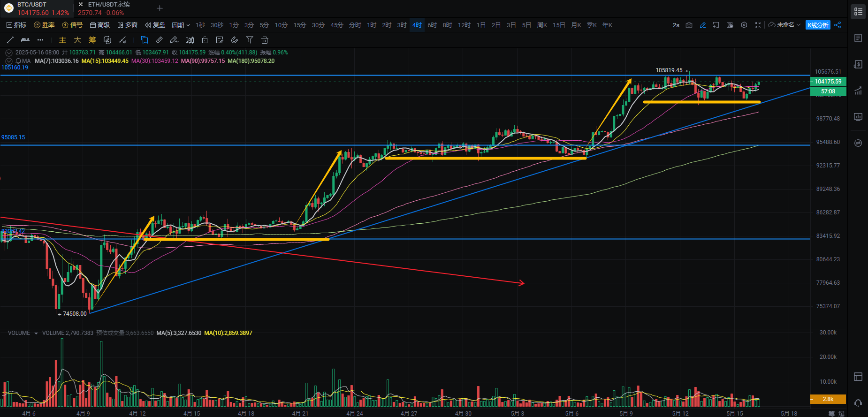
Task: Click the paperclip magnet icon
Action: tap(235, 40)
